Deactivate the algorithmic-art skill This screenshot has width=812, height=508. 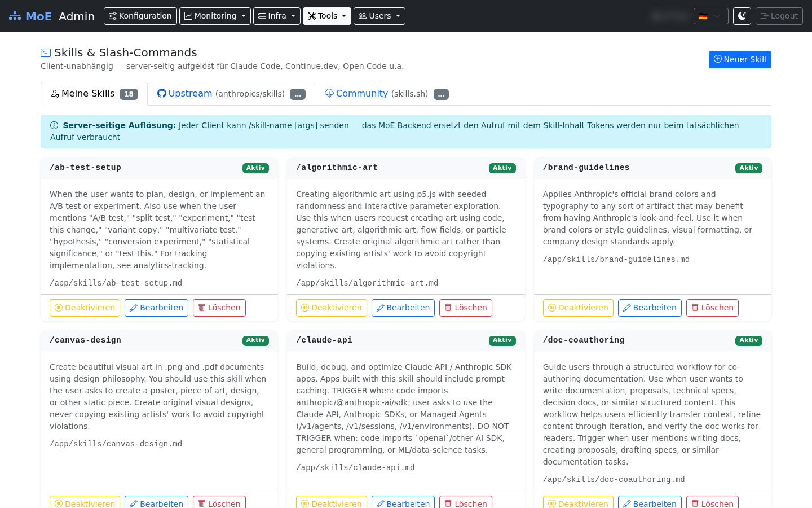point(332,308)
